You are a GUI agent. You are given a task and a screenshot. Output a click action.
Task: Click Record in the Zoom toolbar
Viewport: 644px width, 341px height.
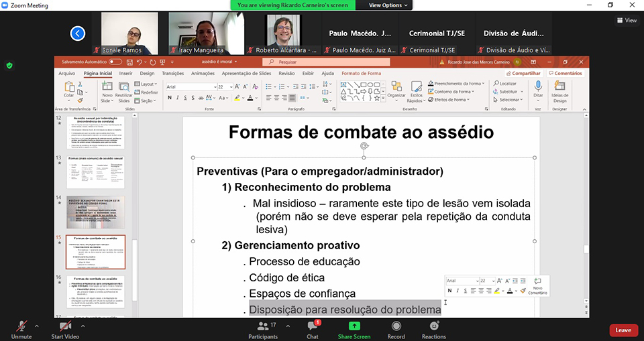[396, 328]
